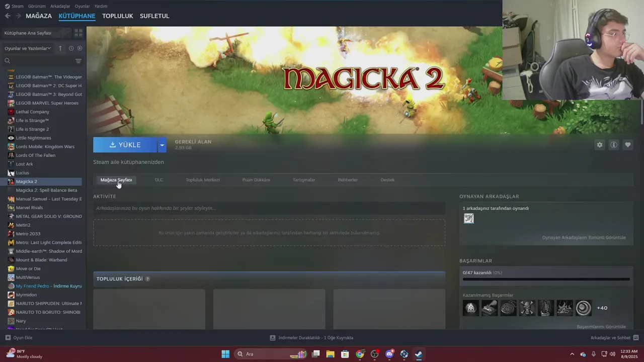
Task: Click the activity comment input field
Action: tap(269, 208)
